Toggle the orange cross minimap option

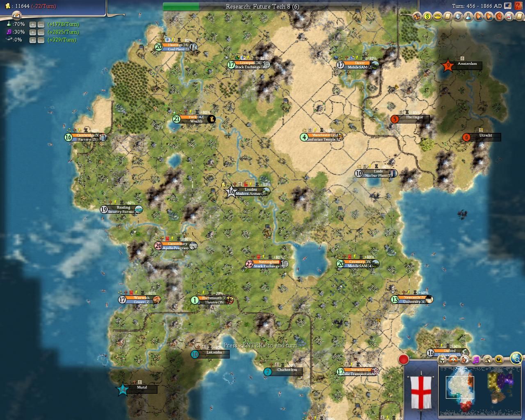tap(453, 360)
